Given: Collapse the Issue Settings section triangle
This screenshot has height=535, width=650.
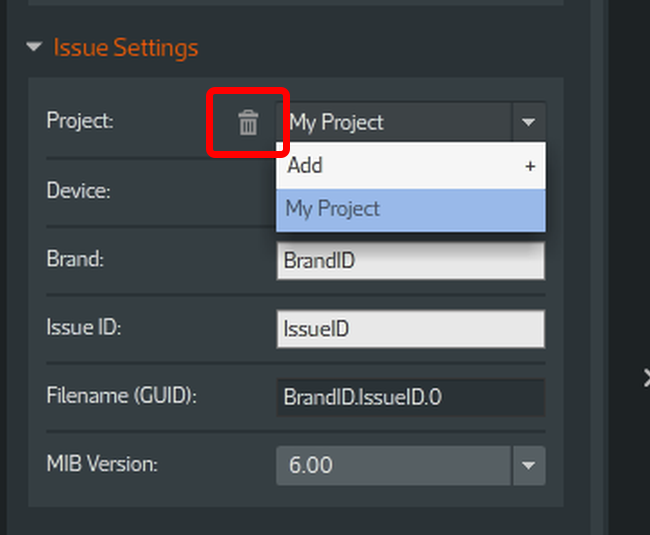Looking at the screenshot, I should (x=34, y=47).
